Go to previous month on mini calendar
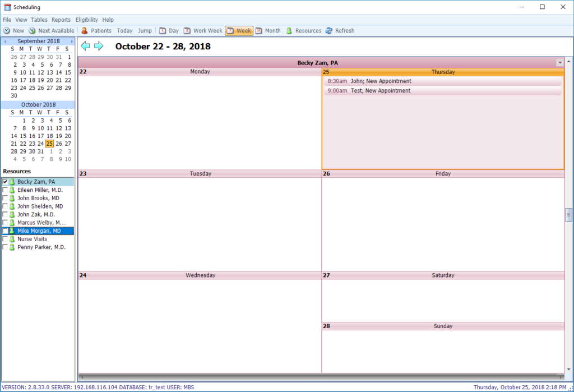This screenshot has height=392, width=574. [x=5, y=40]
